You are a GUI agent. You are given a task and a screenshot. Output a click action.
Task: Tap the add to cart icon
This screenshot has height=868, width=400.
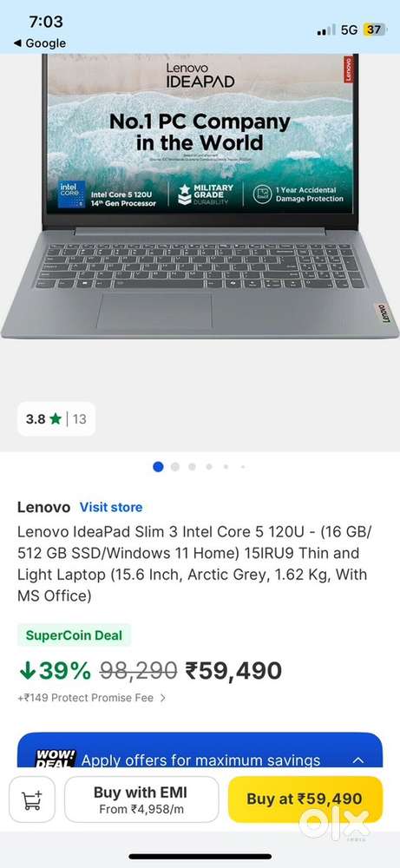31,799
